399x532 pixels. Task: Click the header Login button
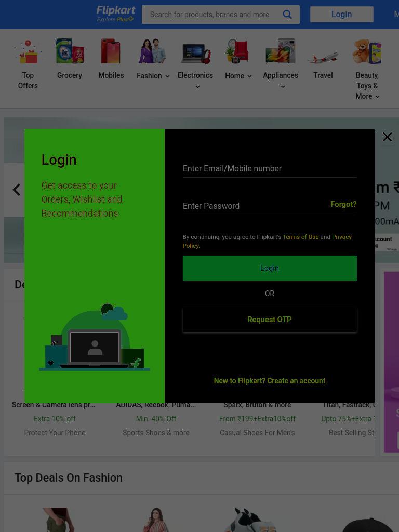pos(342,14)
